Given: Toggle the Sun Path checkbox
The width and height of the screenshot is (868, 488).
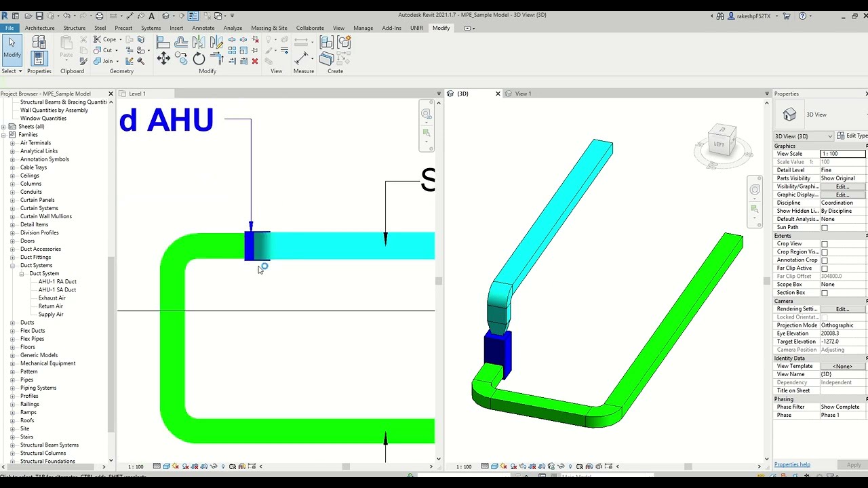Looking at the screenshot, I should click(x=825, y=228).
